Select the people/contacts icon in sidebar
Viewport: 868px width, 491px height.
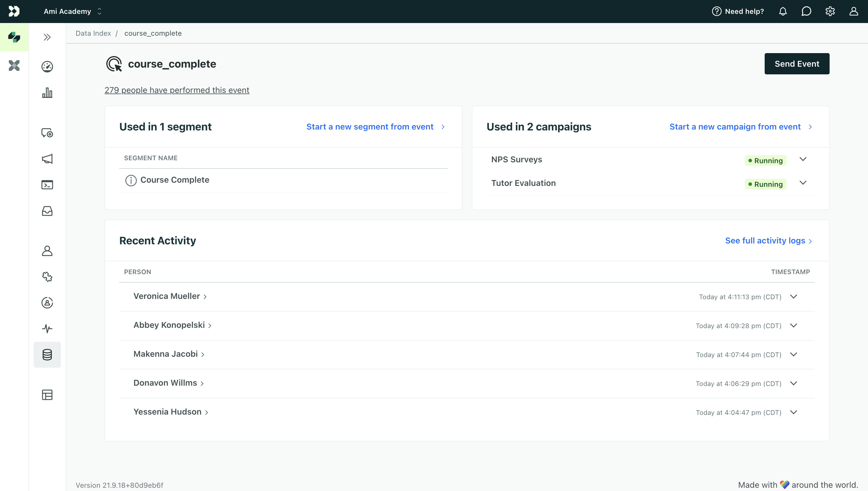(47, 250)
